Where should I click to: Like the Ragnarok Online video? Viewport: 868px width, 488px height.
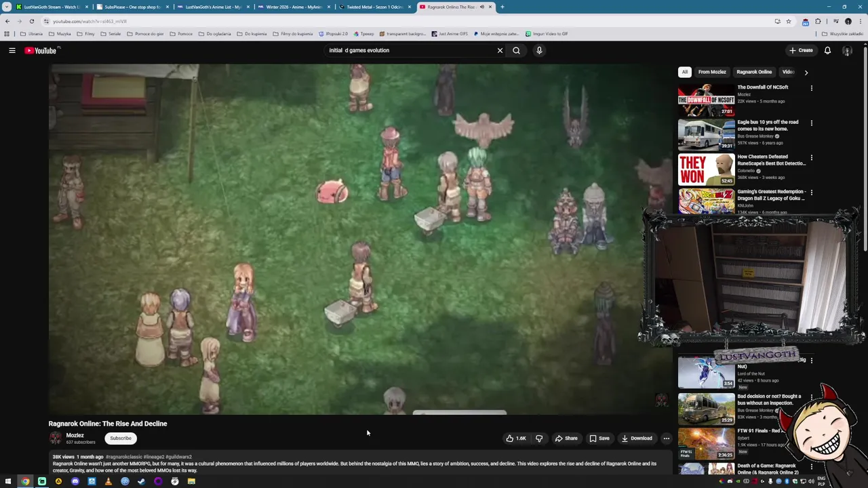click(x=515, y=439)
